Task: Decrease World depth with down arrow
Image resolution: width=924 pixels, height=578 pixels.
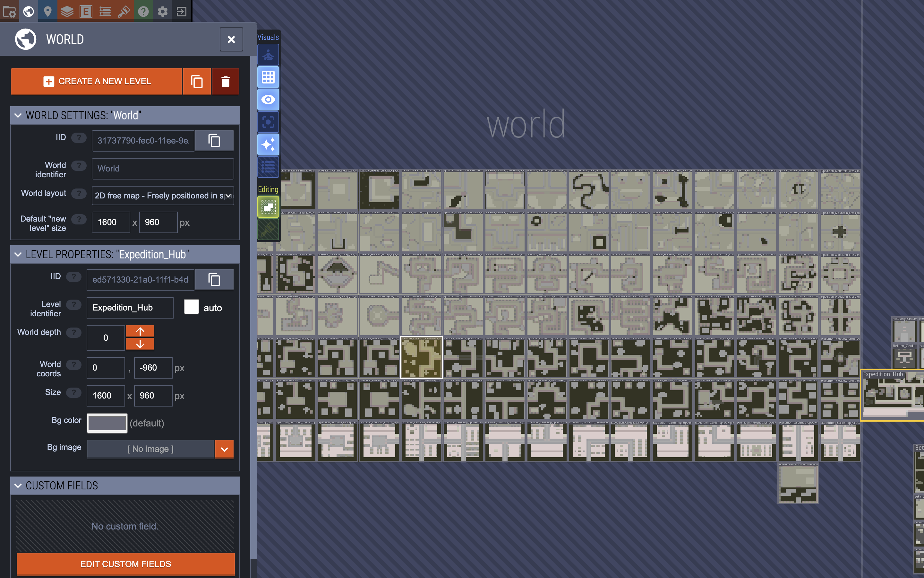Action: tap(140, 344)
